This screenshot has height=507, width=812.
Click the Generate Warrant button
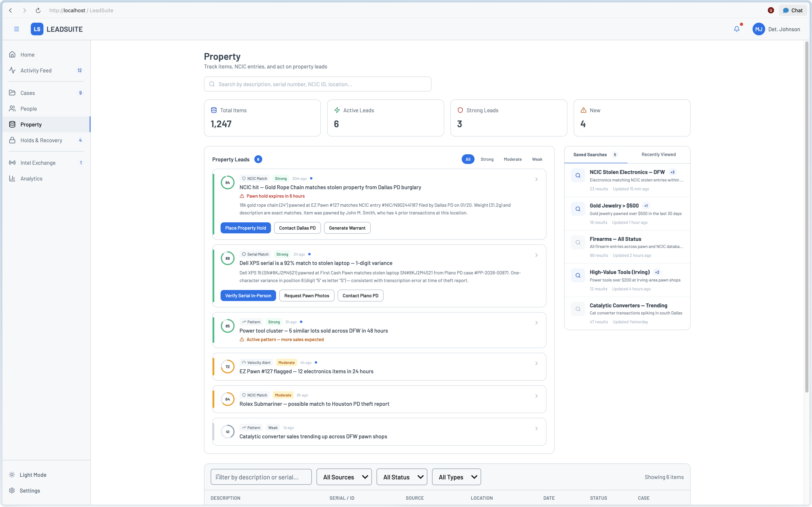click(347, 228)
